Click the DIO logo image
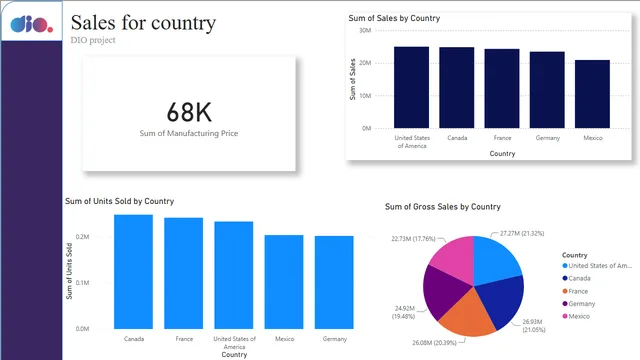This screenshot has width=640, height=360. 32,24
